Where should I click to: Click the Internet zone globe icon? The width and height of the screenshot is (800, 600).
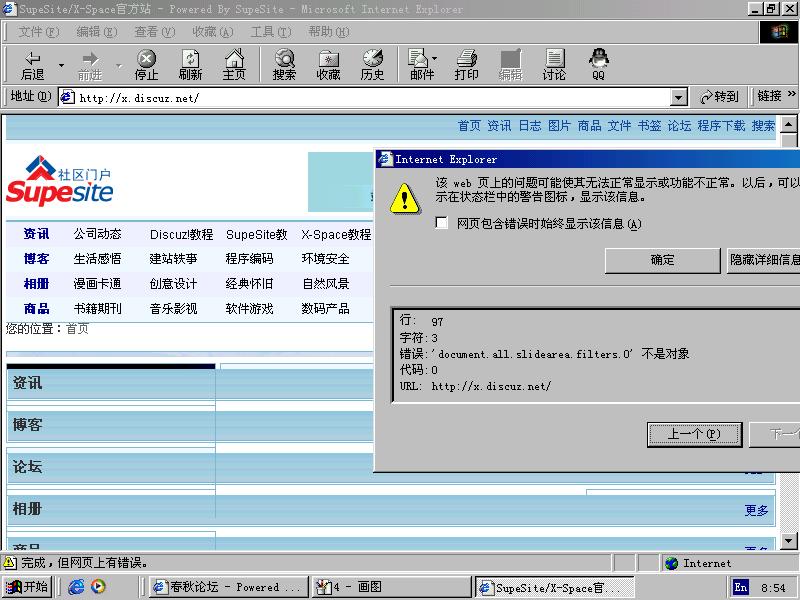click(671, 563)
